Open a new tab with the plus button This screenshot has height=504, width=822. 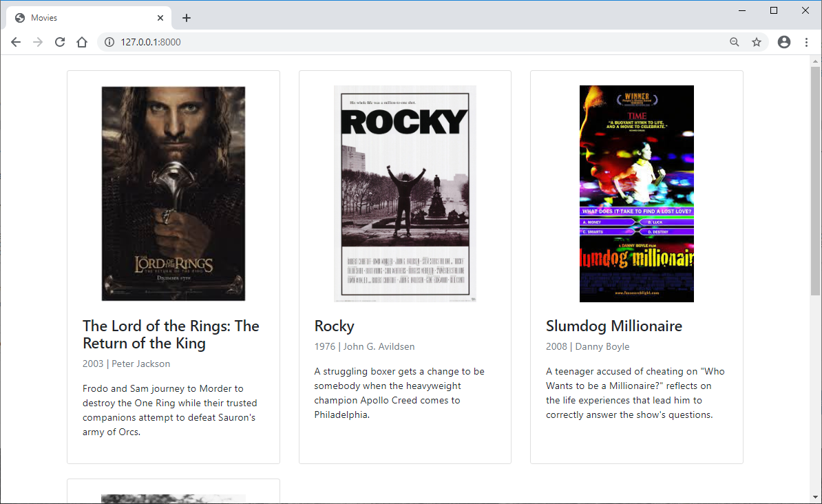click(186, 18)
